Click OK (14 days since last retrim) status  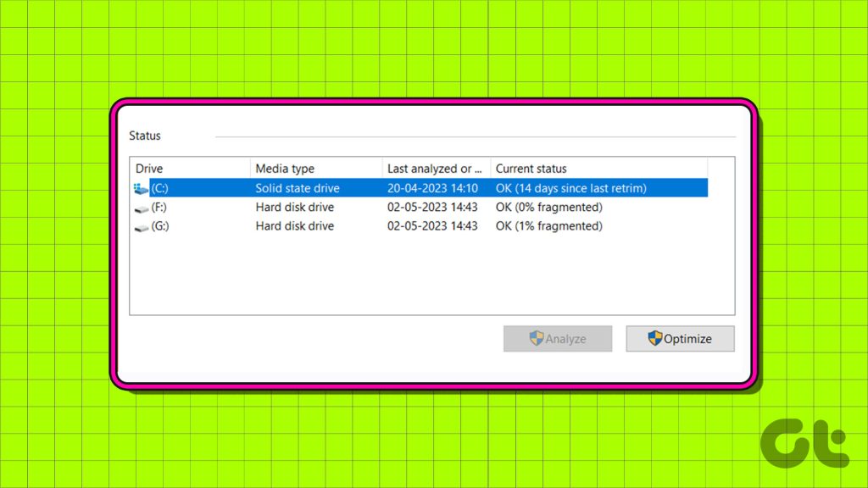570,188
